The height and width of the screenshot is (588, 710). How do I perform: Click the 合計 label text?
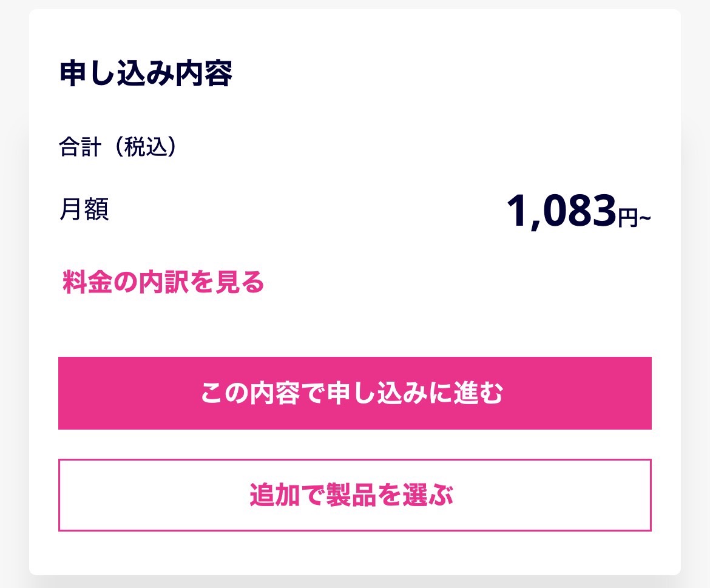pos(79,147)
